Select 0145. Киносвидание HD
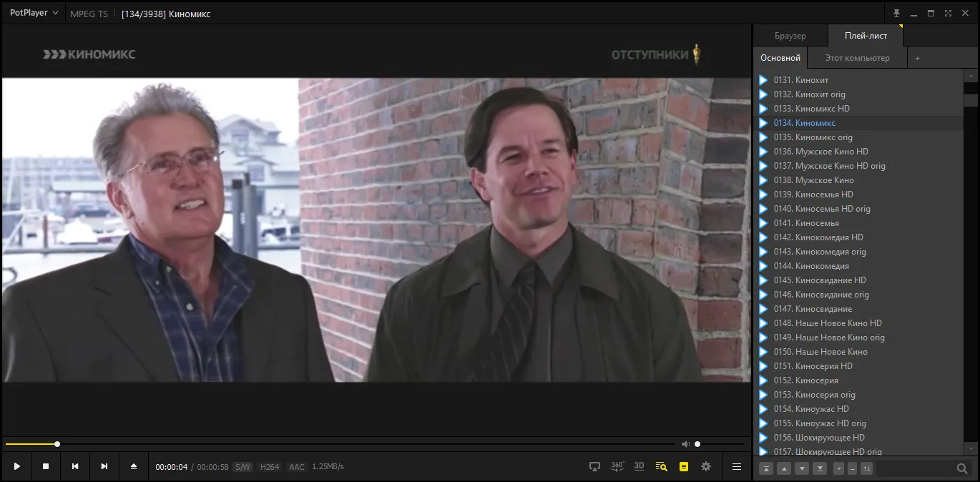The height and width of the screenshot is (482, 980). 858,280
